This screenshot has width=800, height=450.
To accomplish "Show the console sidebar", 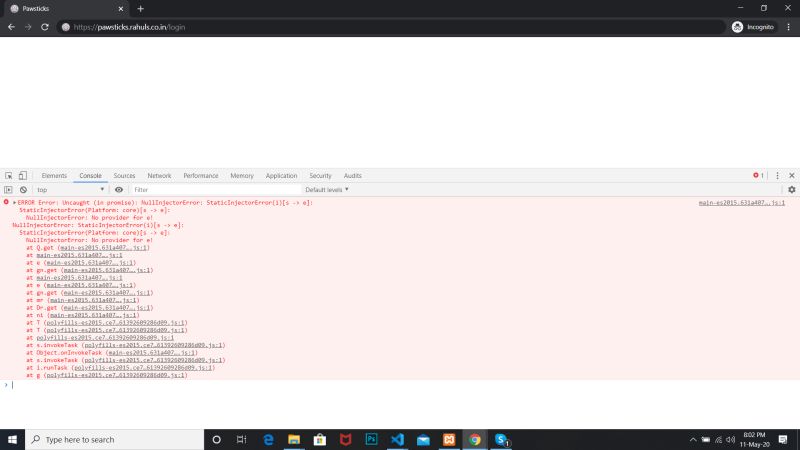I will [x=8, y=190].
